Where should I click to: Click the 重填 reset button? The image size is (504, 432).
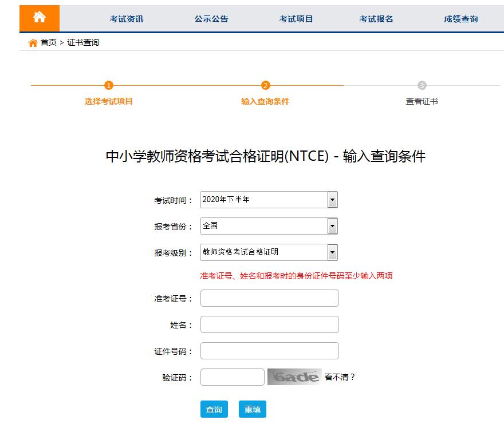(x=253, y=409)
